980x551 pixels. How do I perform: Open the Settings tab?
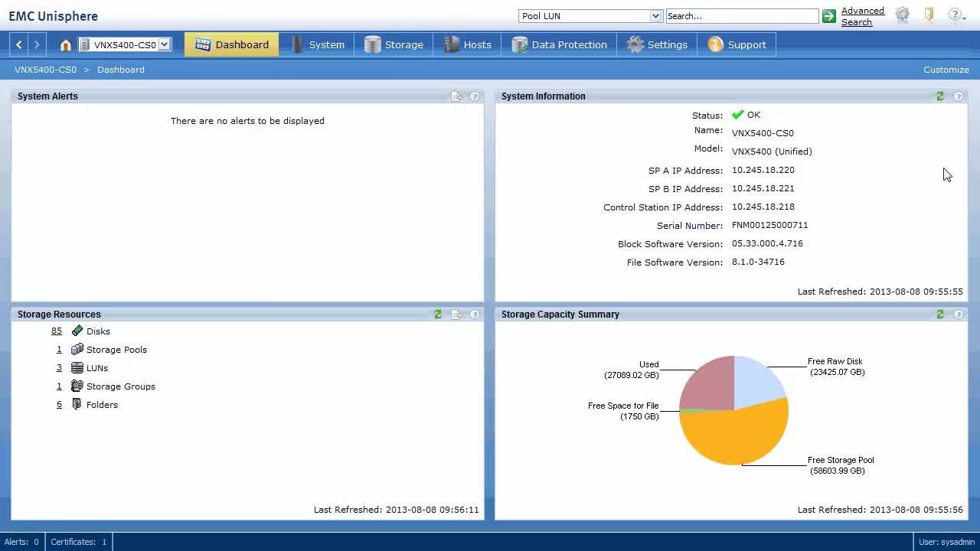click(658, 44)
